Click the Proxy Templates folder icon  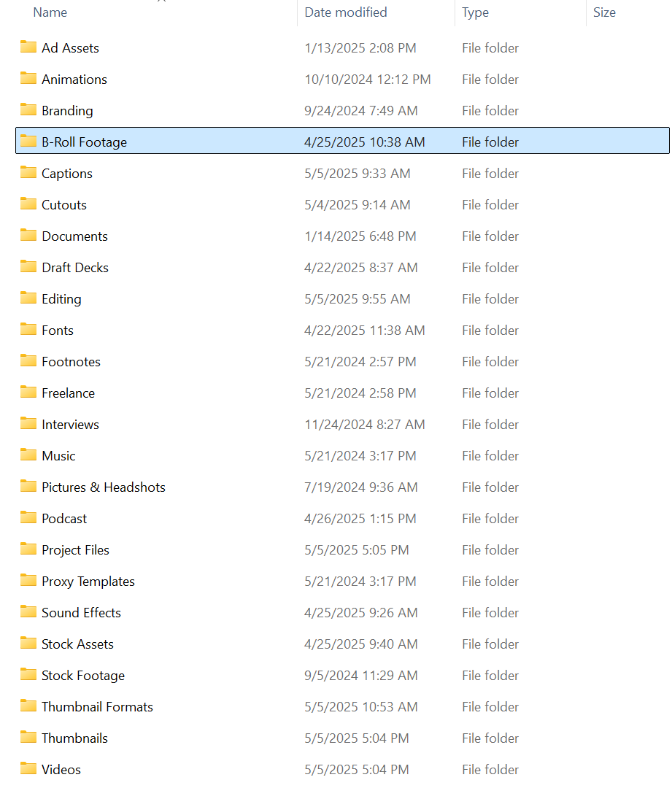(x=28, y=581)
